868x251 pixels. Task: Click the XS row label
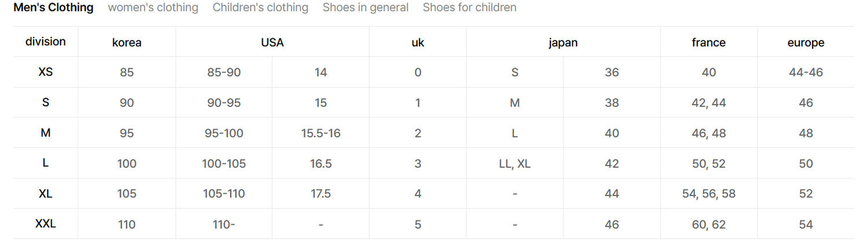(x=46, y=72)
